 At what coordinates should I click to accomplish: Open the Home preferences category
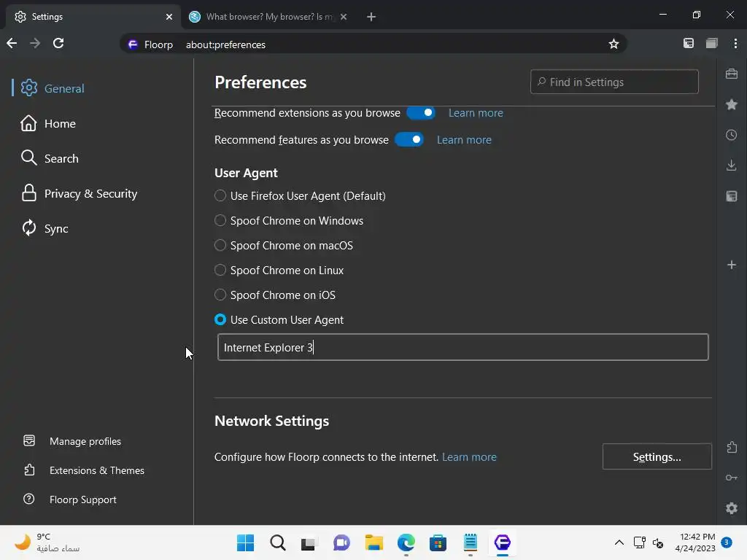coord(48,123)
